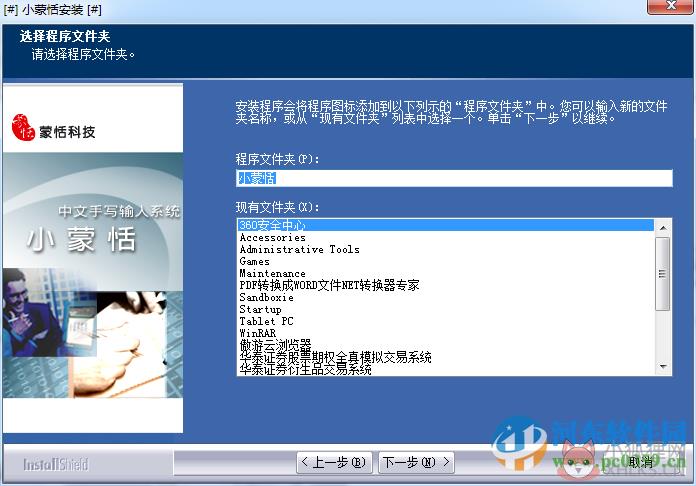The width and height of the screenshot is (696, 486).
Task: Click the 程序文件夹 input field
Action: point(454,178)
